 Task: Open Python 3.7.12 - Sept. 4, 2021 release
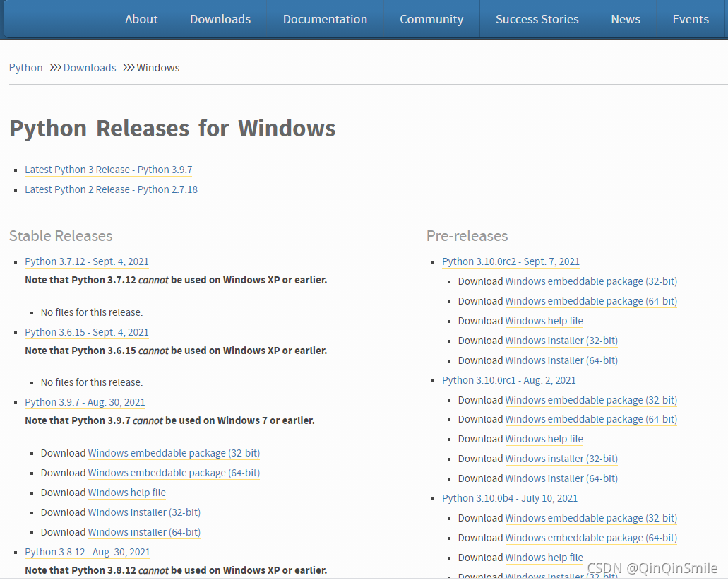87,261
